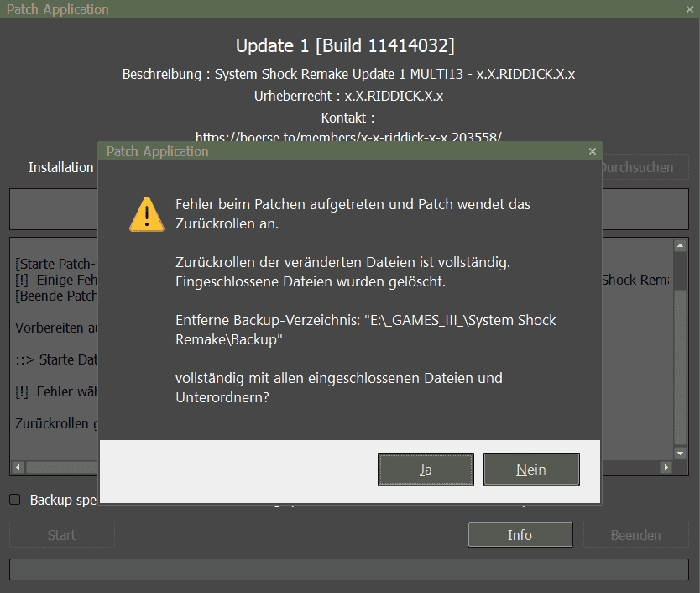Click 'Fehler beim Patchen aufgetreten' dialog message
Screen dimensions: 700x593
[353, 213]
